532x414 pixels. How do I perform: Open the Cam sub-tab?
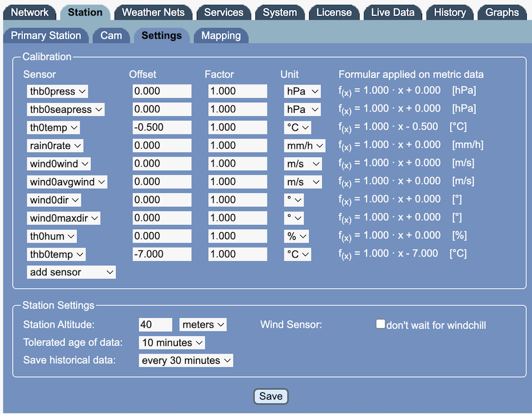(x=111, y=35)
